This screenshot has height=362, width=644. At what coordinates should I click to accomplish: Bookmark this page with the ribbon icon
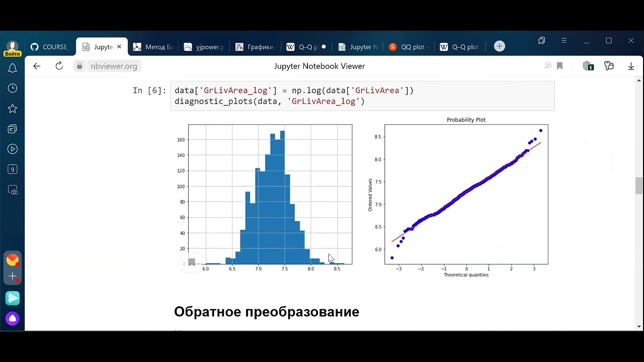click(x=559, y=66)
